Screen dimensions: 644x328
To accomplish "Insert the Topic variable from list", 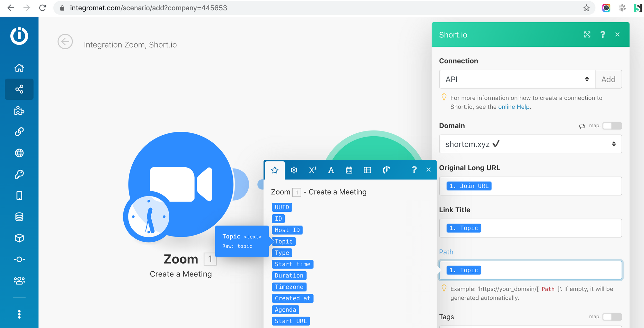I will point(284,241).
